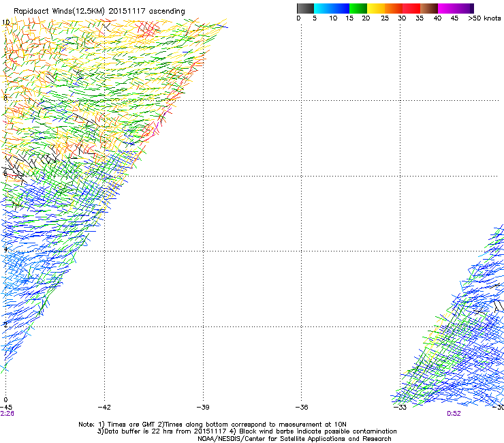
Task: Click the '-45' longitude axis label
Action: click(x=5, y=408)
